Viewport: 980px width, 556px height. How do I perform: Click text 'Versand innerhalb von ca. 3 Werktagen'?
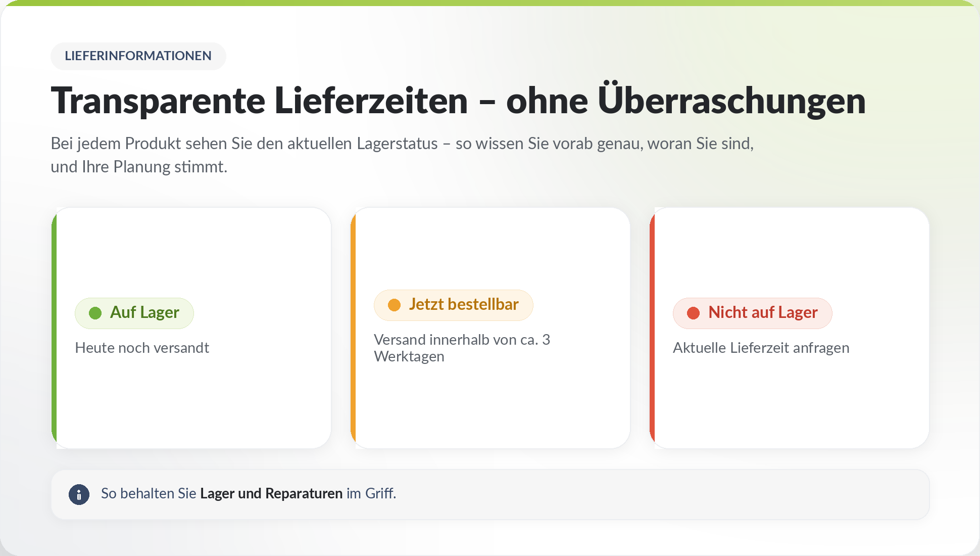click(462, 348)
